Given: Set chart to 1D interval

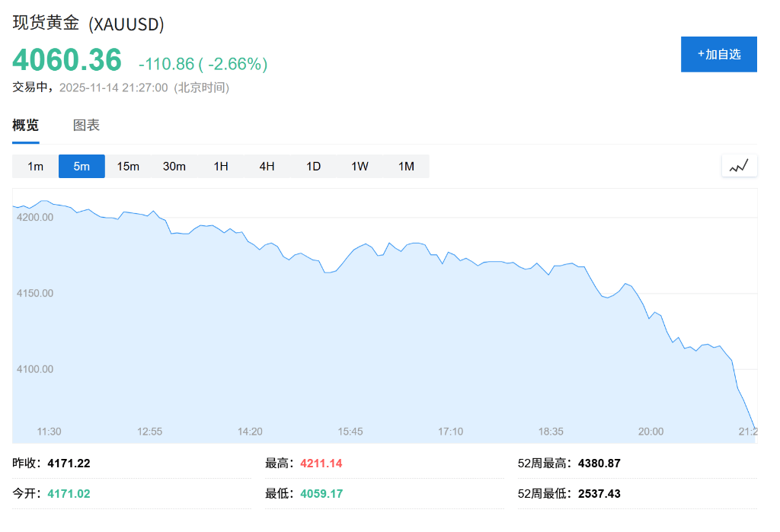Looking at the screenshot, I should click(x=313, y=166).
